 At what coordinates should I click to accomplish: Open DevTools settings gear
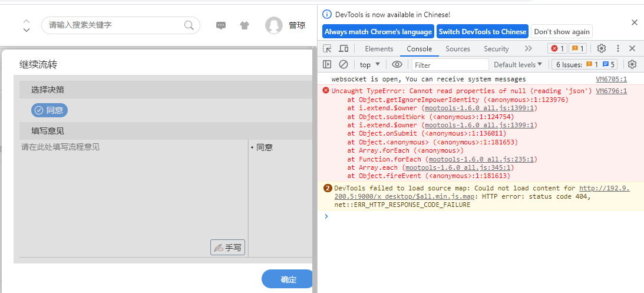coord(602,48)
